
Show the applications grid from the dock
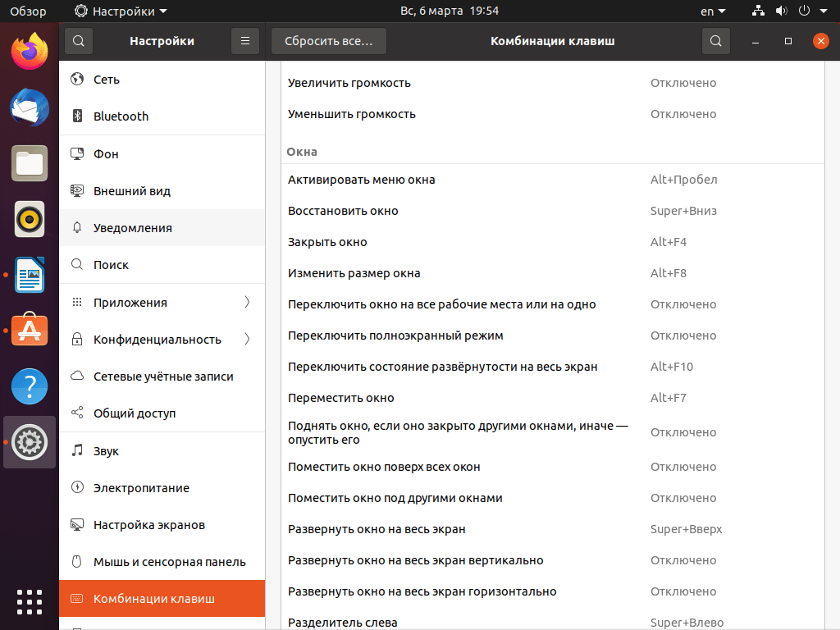point(29,602)
